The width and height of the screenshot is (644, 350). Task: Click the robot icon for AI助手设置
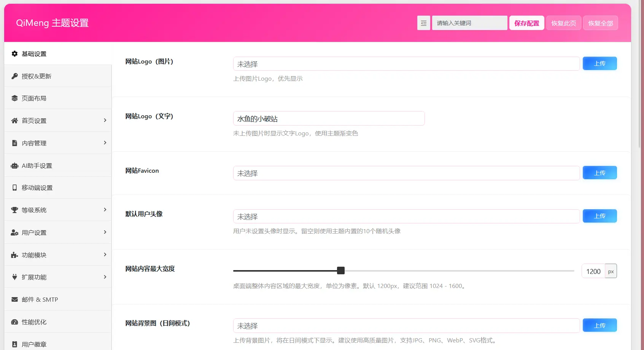(x=14, y=165)
